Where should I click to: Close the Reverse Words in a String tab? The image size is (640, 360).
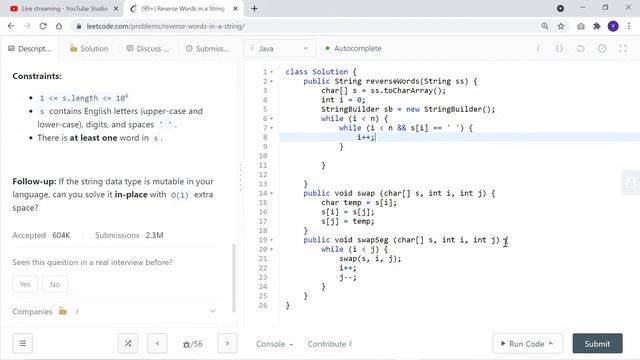click(236, 8)
